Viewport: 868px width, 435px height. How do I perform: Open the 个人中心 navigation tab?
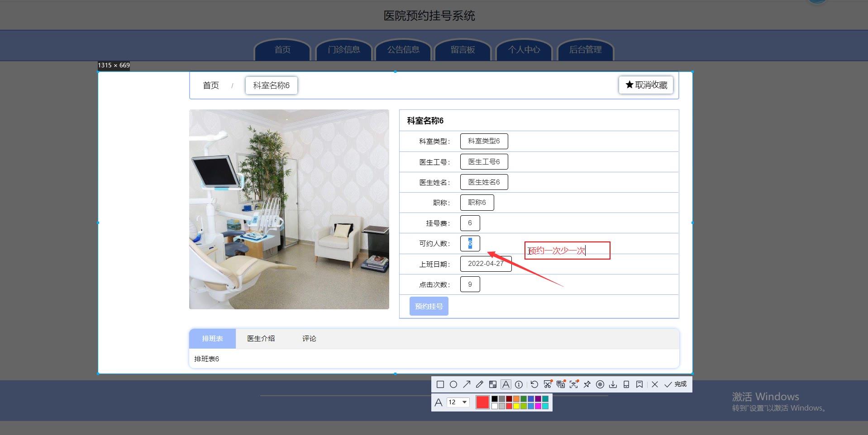[524, 50]
